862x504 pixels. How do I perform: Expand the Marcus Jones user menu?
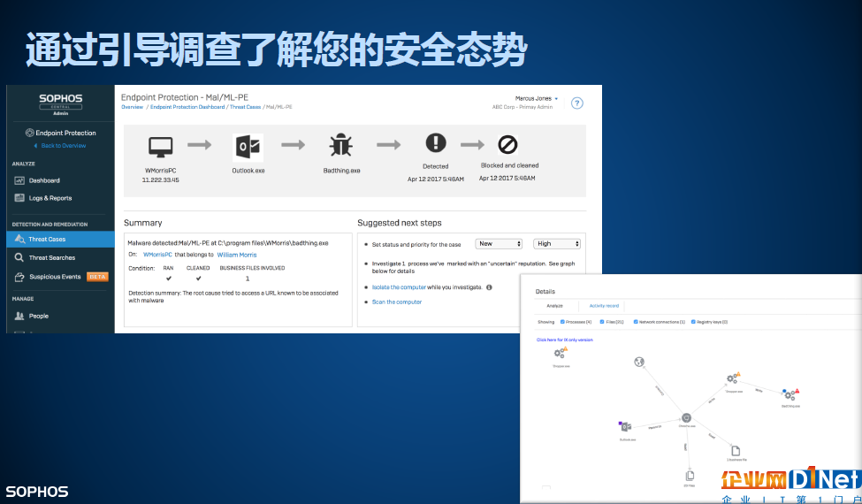(x=537, y=98)
